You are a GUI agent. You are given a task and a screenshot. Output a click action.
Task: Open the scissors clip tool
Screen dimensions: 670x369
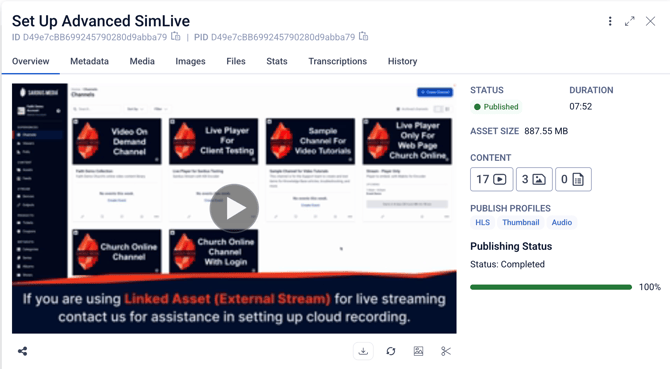[446, 351]
